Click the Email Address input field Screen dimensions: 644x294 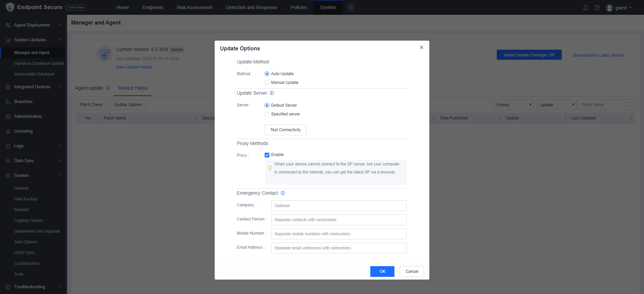339,248
